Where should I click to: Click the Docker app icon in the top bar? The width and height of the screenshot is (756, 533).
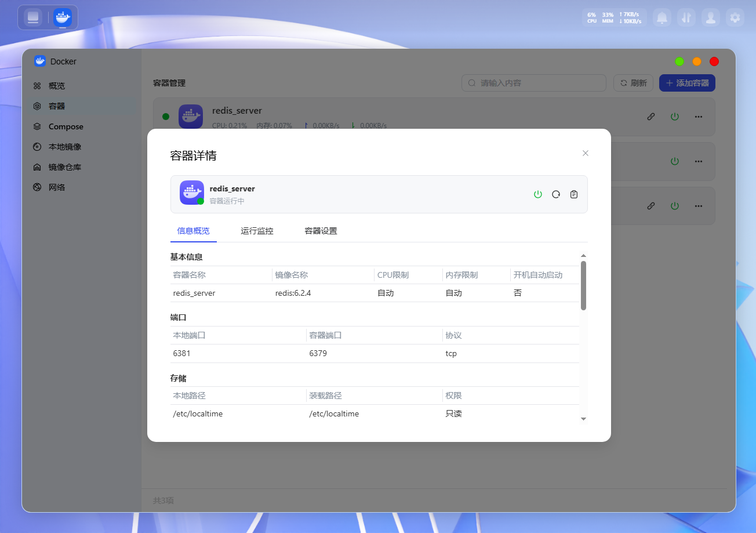63,17
